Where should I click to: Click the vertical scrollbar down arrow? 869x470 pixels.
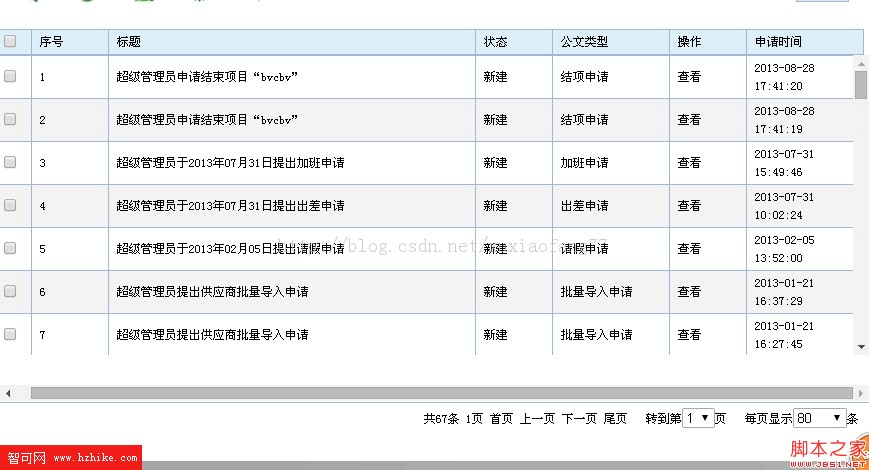(x=861, y=347)
